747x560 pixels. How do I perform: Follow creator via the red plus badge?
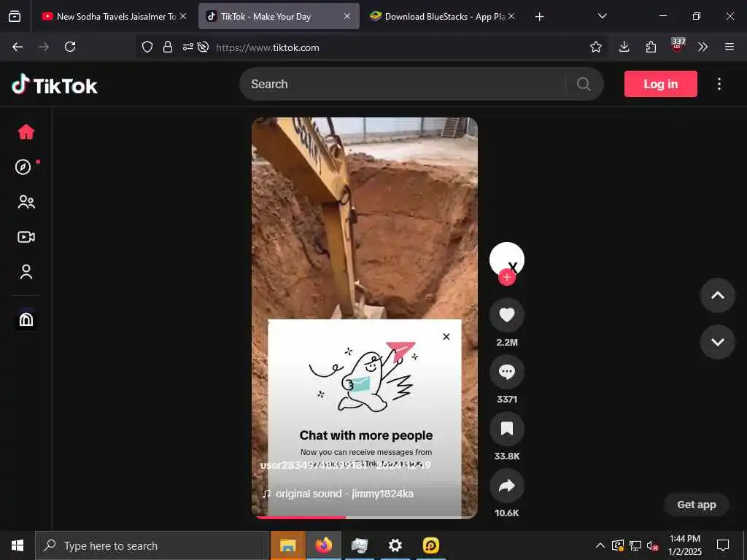pyautogui.click(x=507, y=277)
